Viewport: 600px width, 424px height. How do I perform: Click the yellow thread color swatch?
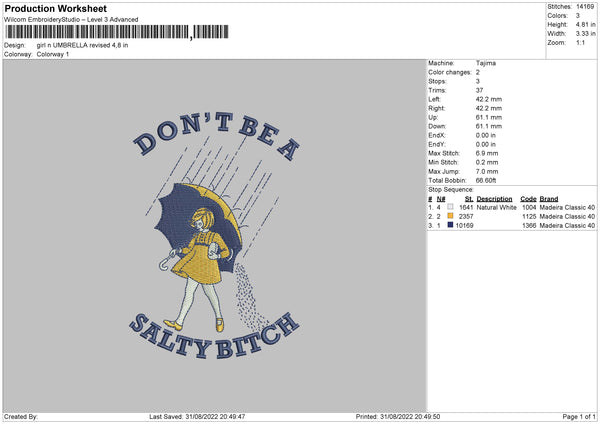(x=450, y=216)
